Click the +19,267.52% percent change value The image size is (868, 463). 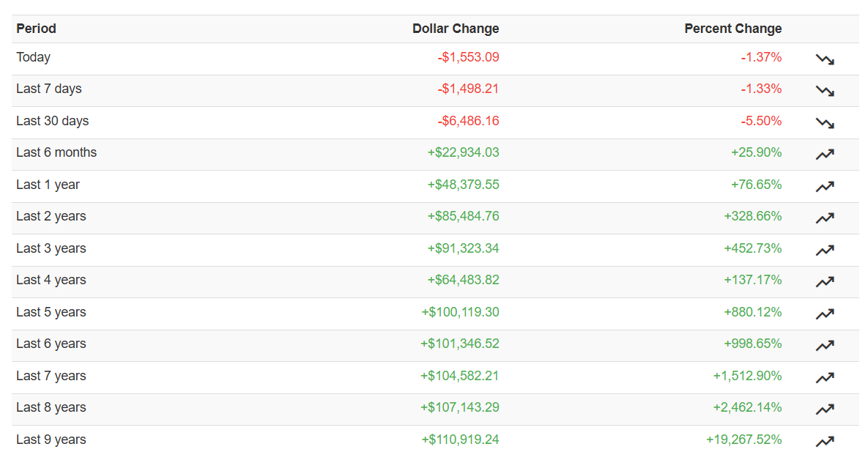pos(743,440)
